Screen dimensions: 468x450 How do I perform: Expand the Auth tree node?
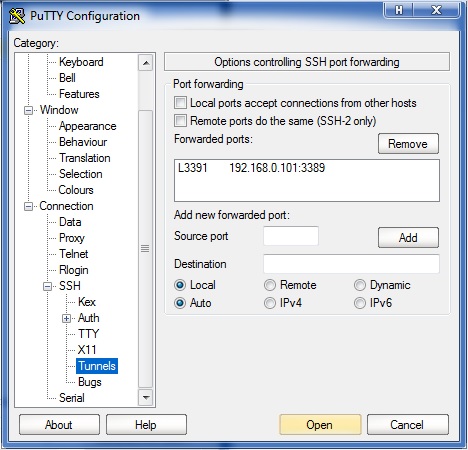tap(66, 318)
